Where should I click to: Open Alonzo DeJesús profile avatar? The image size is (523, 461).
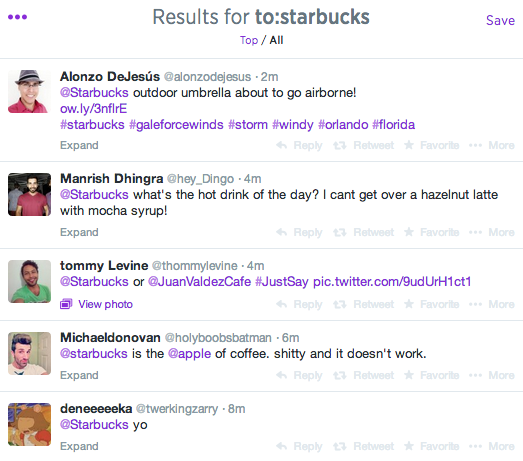pos(29,91)
